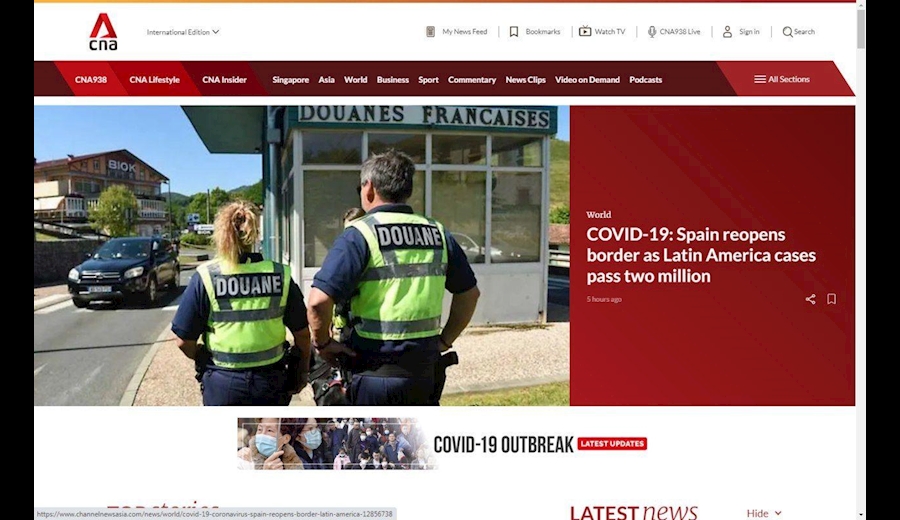Hide the Latest News panel
900x520 pixels.
click(x=764, y=513)
